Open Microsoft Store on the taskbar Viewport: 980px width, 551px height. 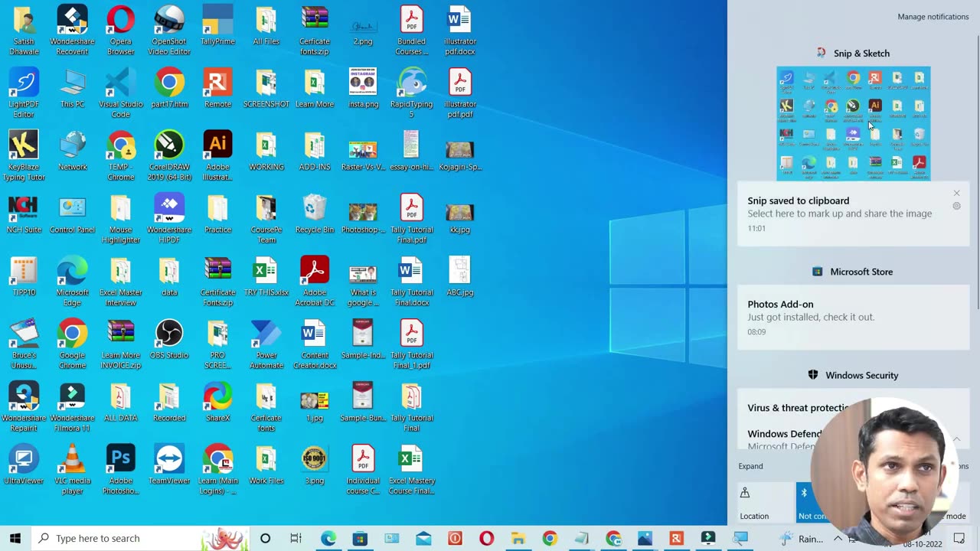360,539
